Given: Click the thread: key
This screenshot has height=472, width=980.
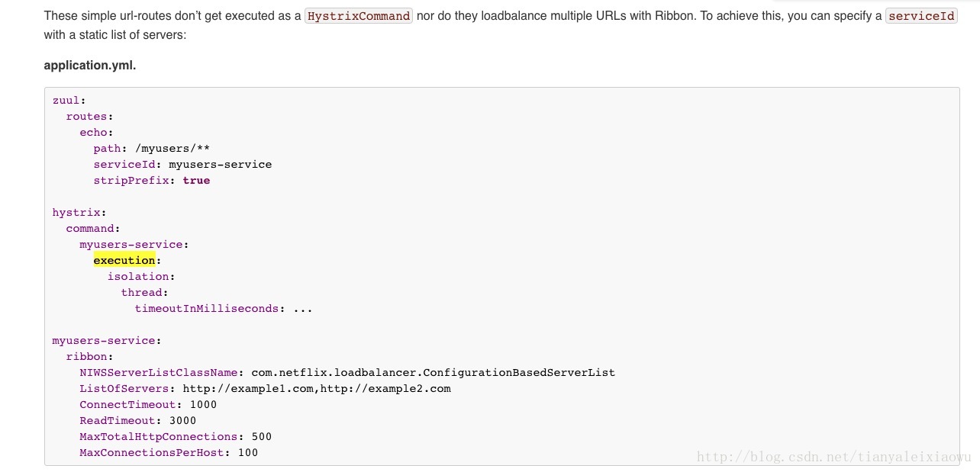Looking at the screenshot, I should pyautogui.click(x=142, y=293).
